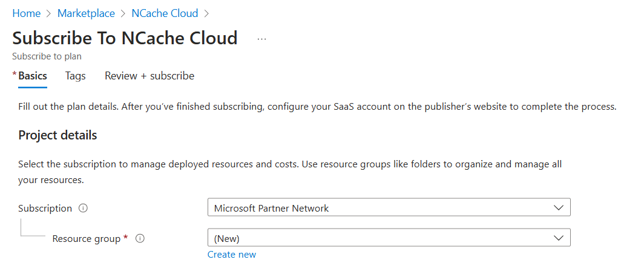Go to Marketplace in breadcrumb
Image resolution: width=644 pixels, height=271 pixels.
click(x=86, y=13)
